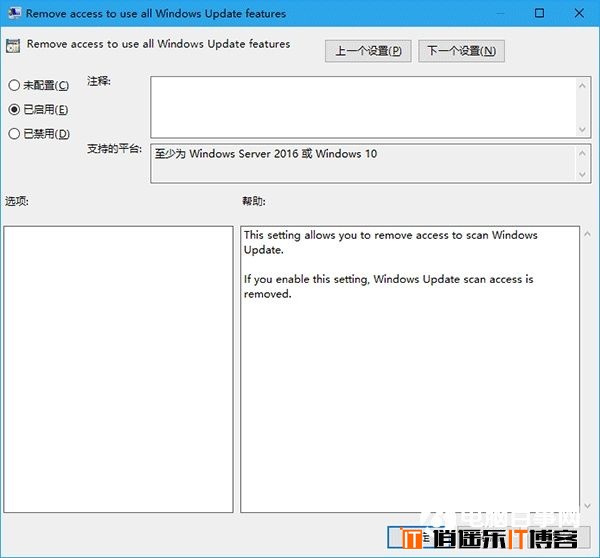
Task: Click the help pane scroll down arrow
Action: click(587, 506)
